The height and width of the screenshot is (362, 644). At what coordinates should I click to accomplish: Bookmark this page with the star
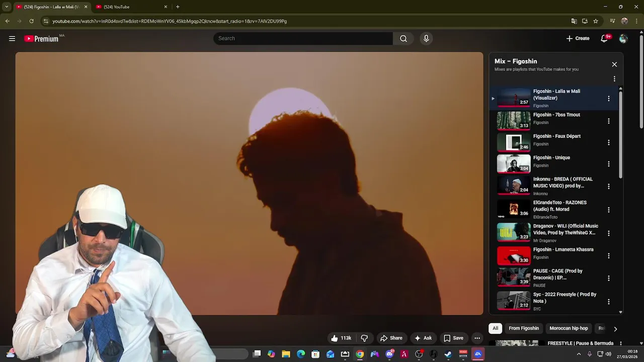pos(596,21)
